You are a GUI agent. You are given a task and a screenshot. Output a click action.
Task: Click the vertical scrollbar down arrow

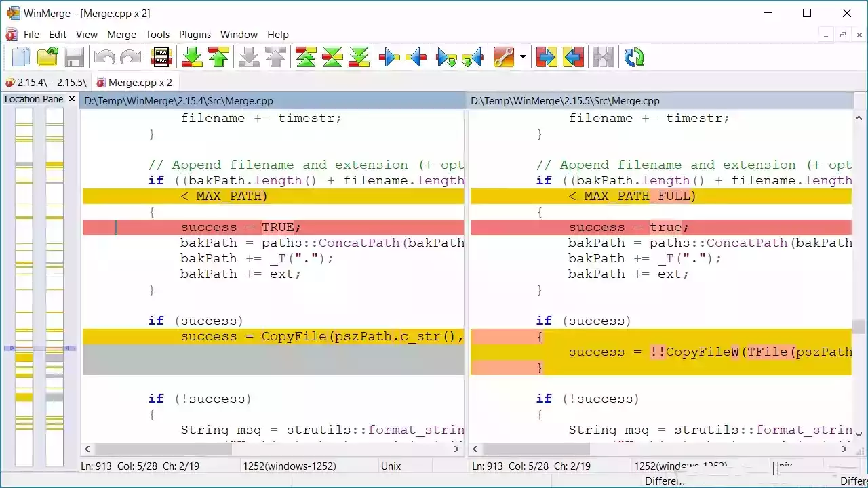(x=859, y=434)
